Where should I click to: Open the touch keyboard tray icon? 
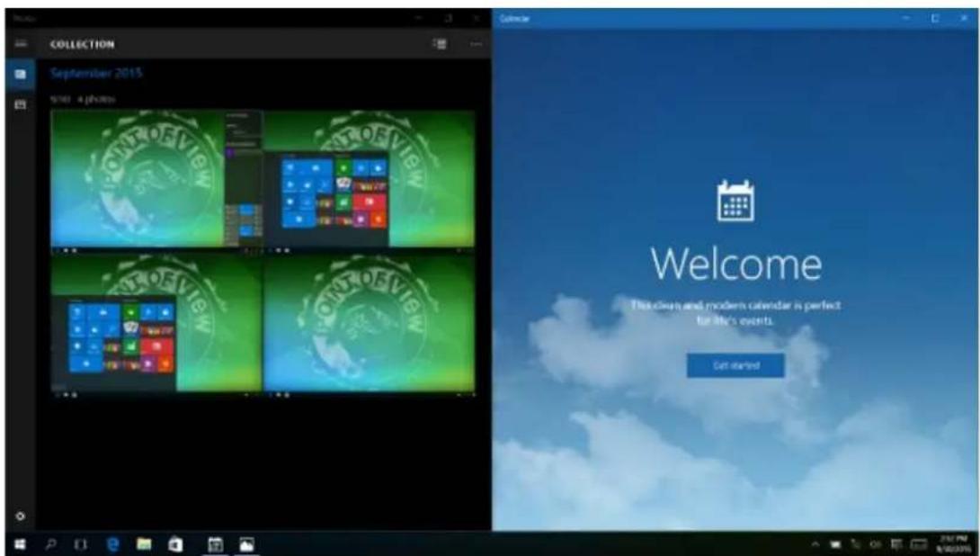919,544
